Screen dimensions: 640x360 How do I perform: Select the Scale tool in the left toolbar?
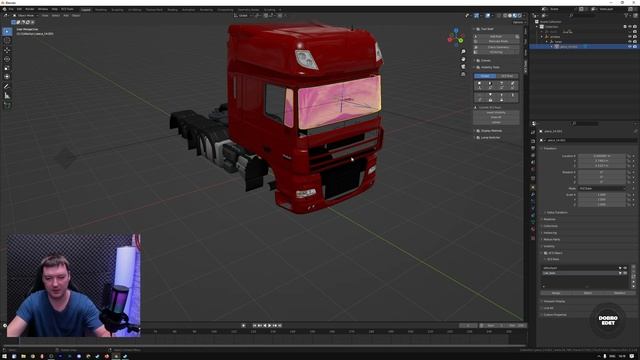coord(7,68)
